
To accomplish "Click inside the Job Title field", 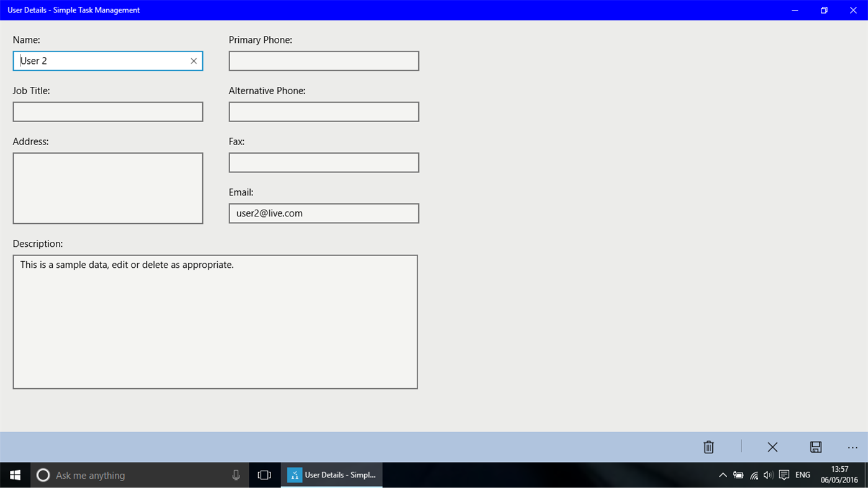I will pos(107,112).
